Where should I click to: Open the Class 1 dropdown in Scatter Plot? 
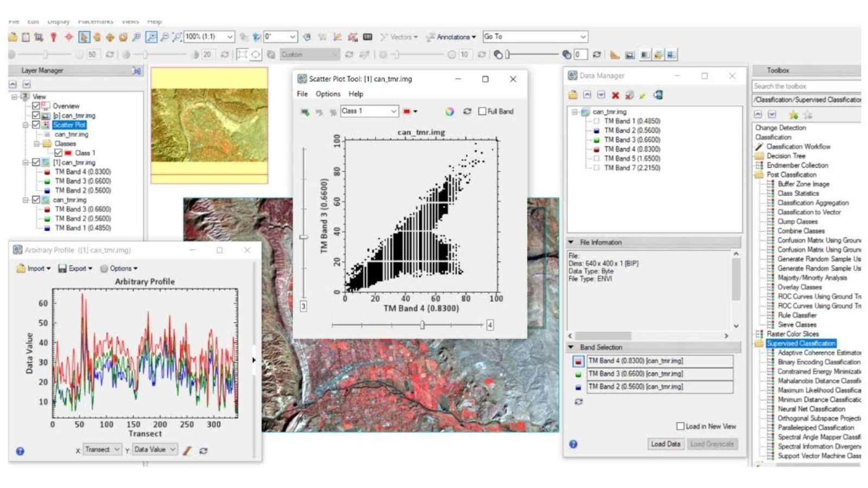pyautogui.click(x=369, y=111)
